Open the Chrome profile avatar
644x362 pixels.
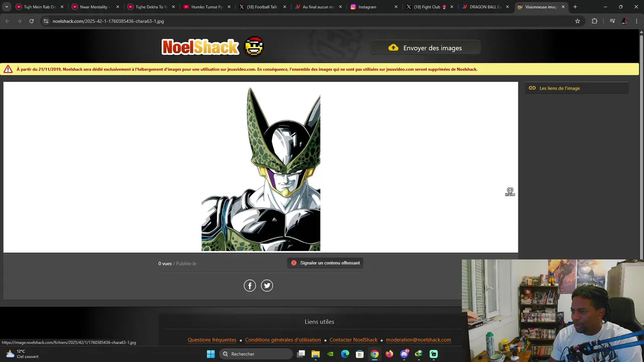click(x=624, y=21)
